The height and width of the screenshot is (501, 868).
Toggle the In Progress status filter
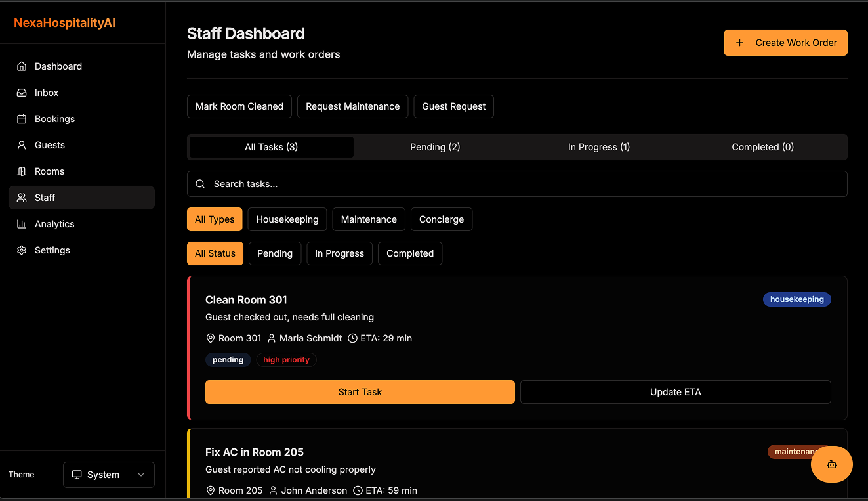click(339, 253)
